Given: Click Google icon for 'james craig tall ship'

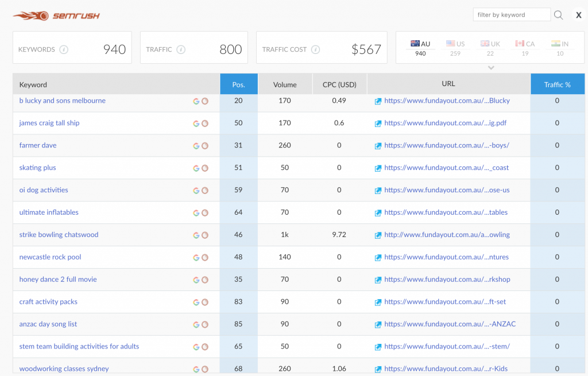Looking at the screenshot, I should (196, 124).
